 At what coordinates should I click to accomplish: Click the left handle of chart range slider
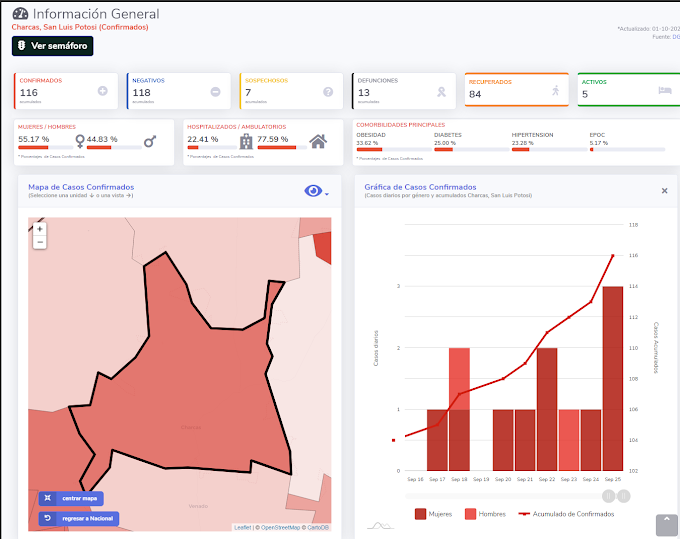pos(608,496)
